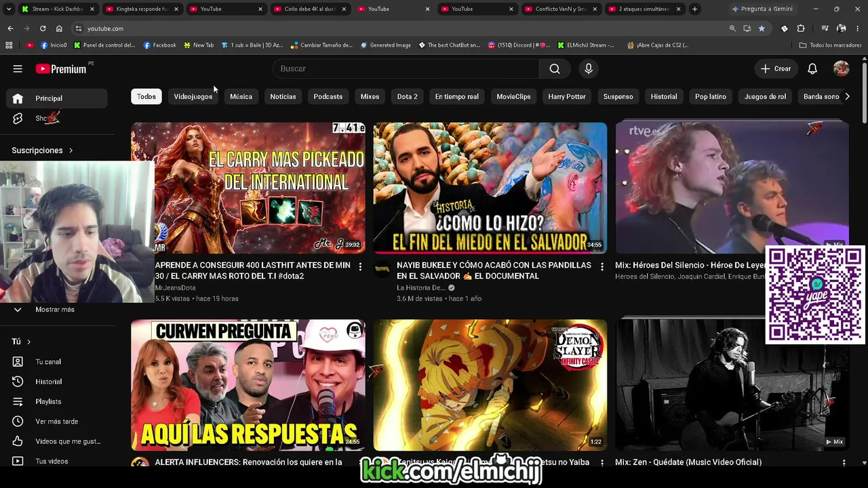Open the Todos los marcadores folder
This screenshot has width=868, height=488.
click(x=830, y=45)
